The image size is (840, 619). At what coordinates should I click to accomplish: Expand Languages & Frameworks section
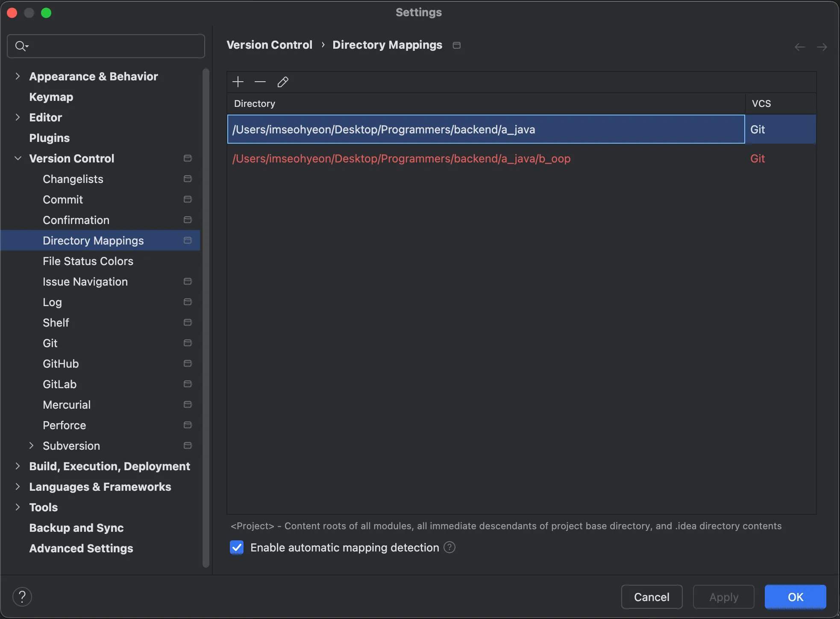[18, 486]
